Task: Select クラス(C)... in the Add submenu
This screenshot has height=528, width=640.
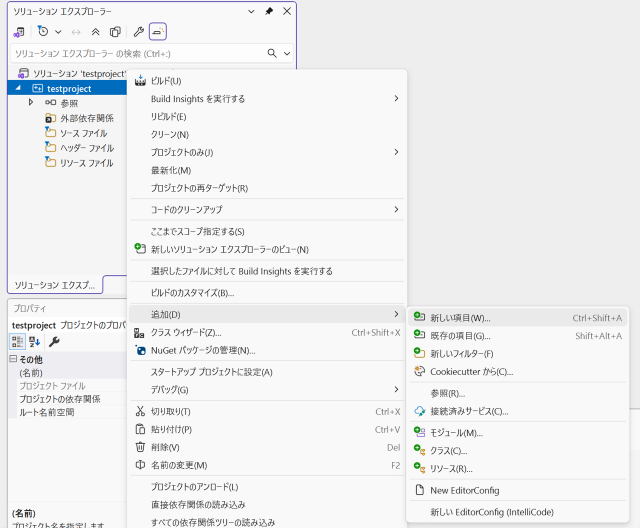Action: [448, 451]
